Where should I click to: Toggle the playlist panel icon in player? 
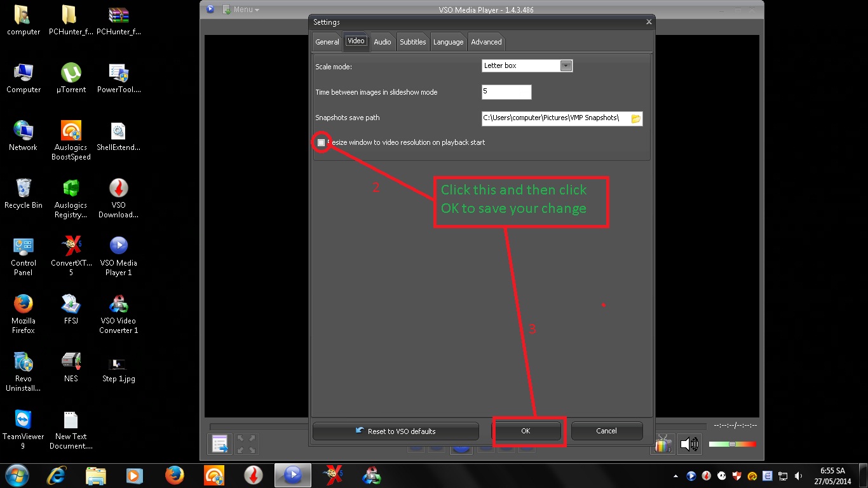click(220, 444)
